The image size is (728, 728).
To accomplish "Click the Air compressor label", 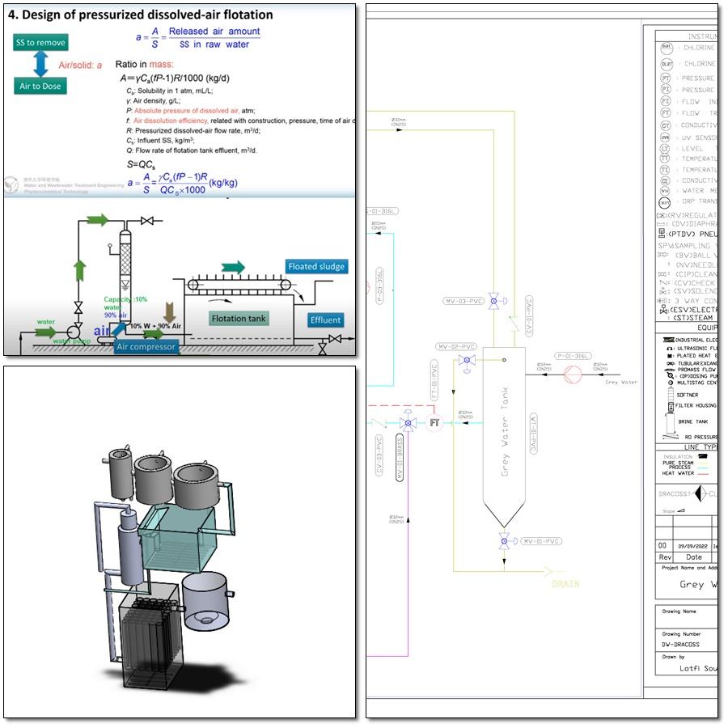I will pos(146,347).
